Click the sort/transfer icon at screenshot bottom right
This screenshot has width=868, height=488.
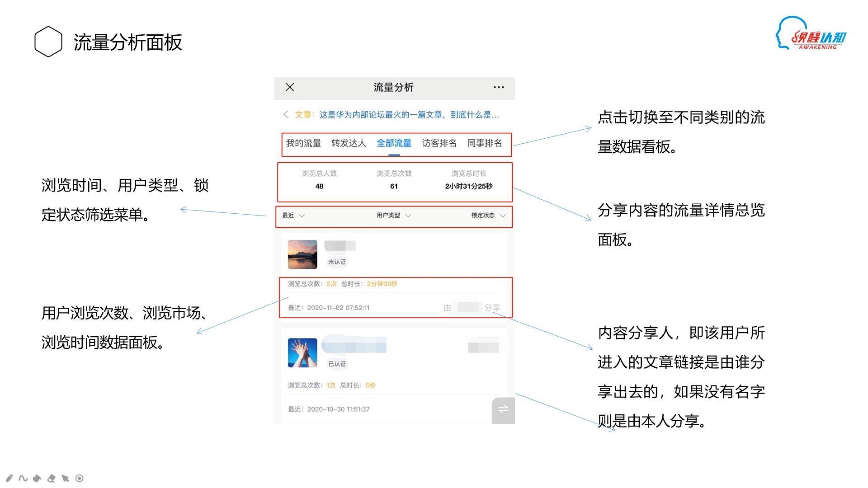503,410
